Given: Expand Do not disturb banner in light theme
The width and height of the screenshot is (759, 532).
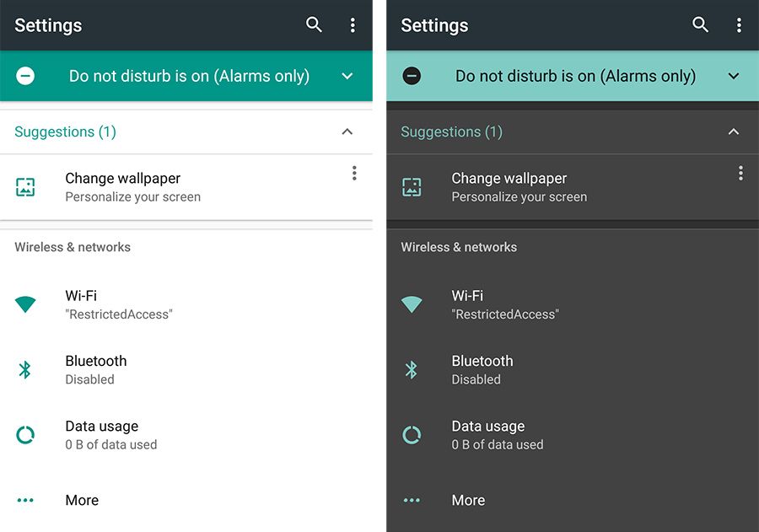Looking at the screenshot, I should click(x=347, y=76).
